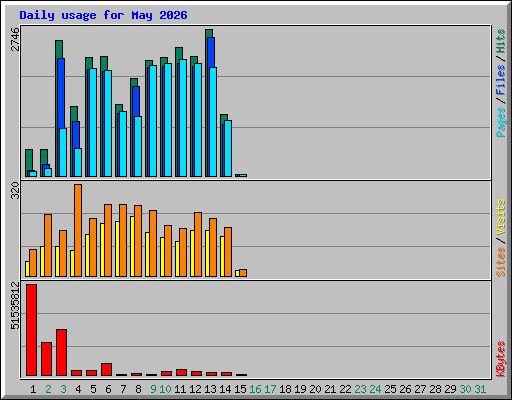512x400 pixels.
Task: Click the 2746 axis value
Action: coord(15,39)
